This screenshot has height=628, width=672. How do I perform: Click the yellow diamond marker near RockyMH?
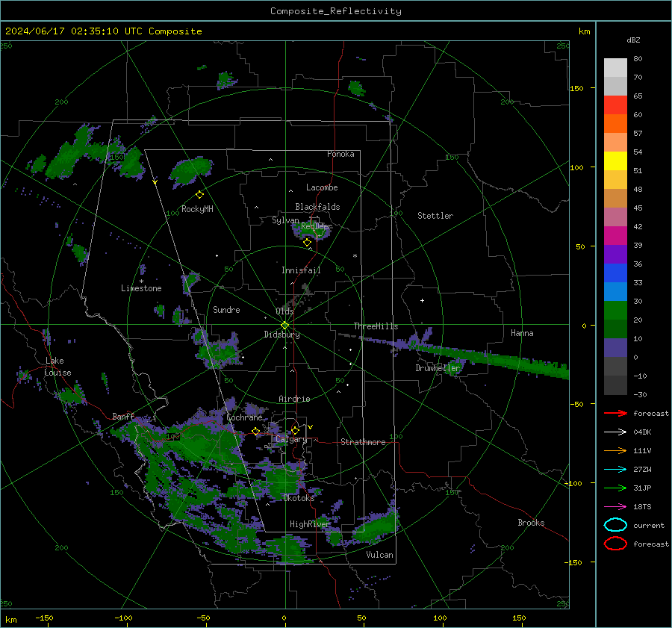click(199, 195)
